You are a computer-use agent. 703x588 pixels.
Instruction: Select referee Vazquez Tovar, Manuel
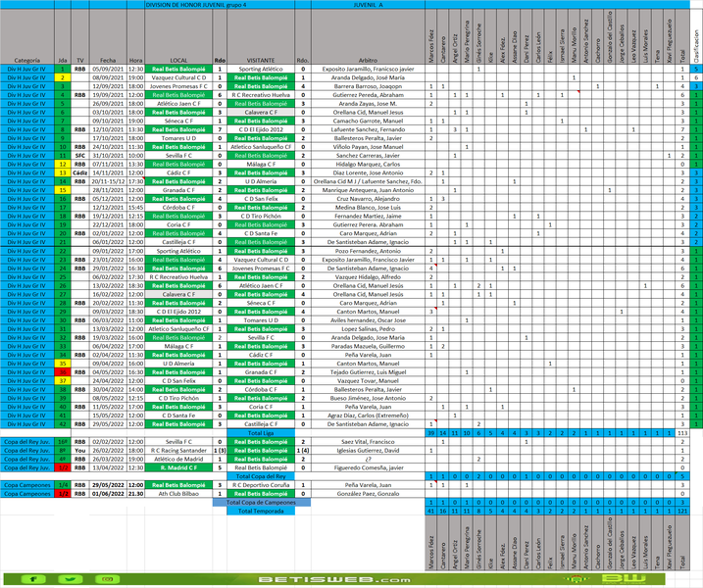pos(368,381)
